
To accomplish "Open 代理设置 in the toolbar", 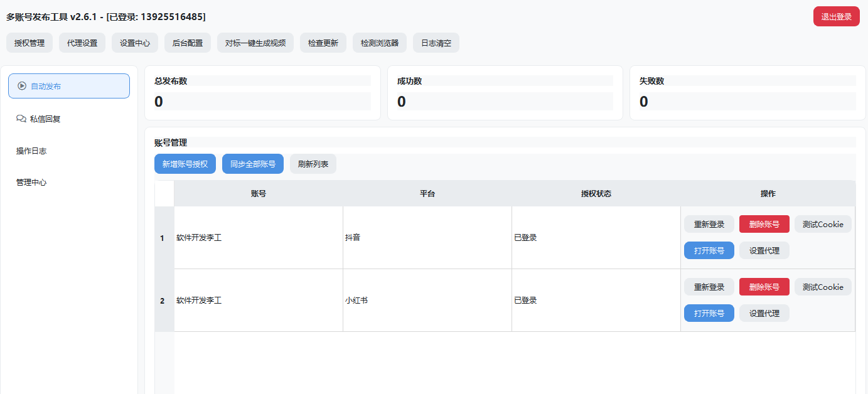I will 82,43.
